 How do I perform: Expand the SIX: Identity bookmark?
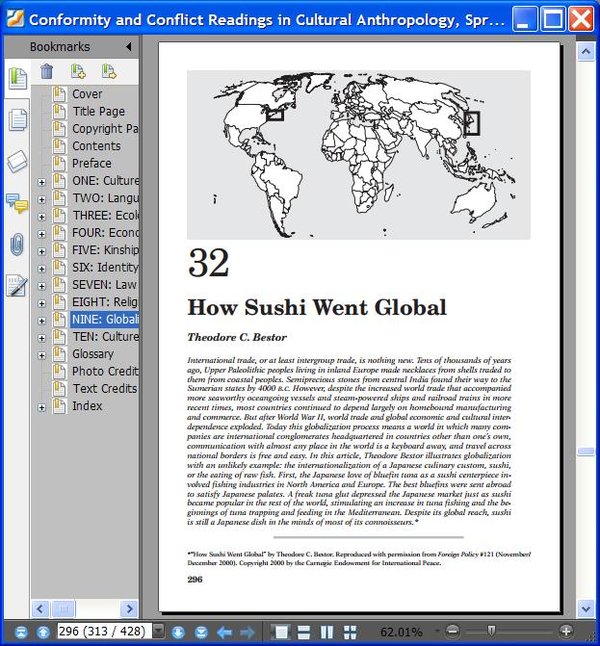tap(42, 269)
